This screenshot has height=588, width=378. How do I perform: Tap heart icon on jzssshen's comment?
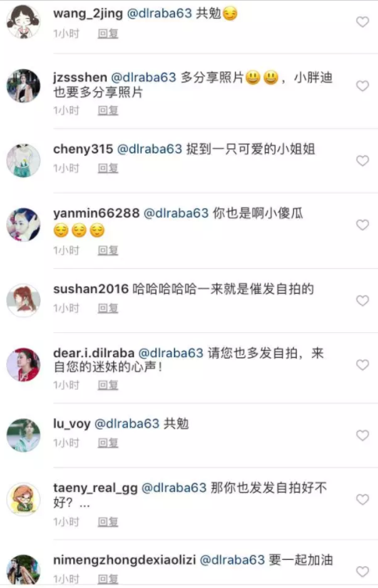[362, 86]
